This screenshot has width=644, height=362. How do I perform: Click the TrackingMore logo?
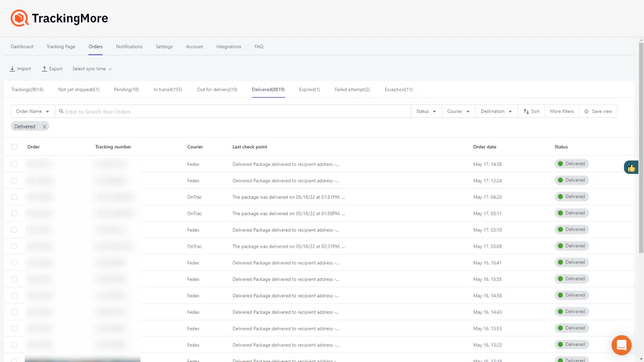click(x=59, y=19)
